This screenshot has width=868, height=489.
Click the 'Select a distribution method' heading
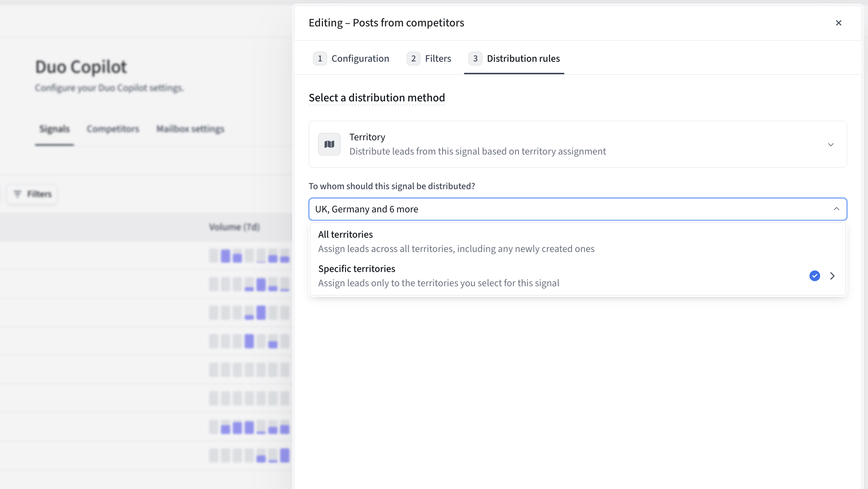tap(376, 98)
